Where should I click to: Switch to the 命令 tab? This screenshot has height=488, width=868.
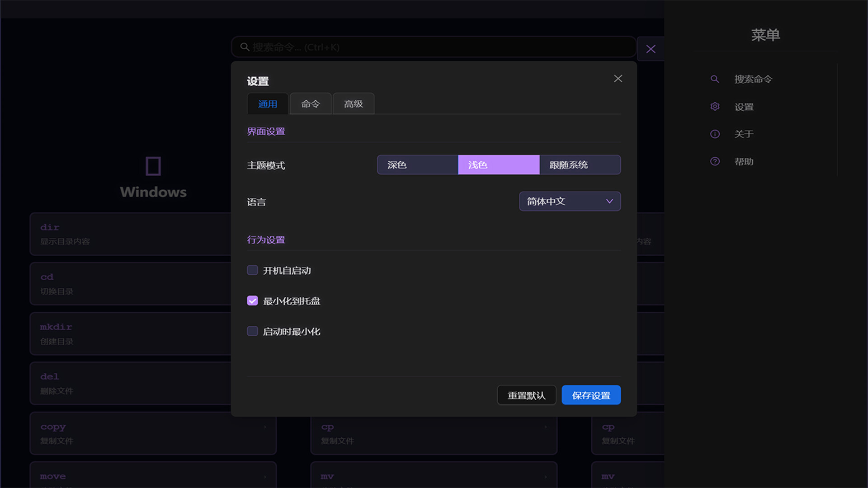click(x=311, y=104)
